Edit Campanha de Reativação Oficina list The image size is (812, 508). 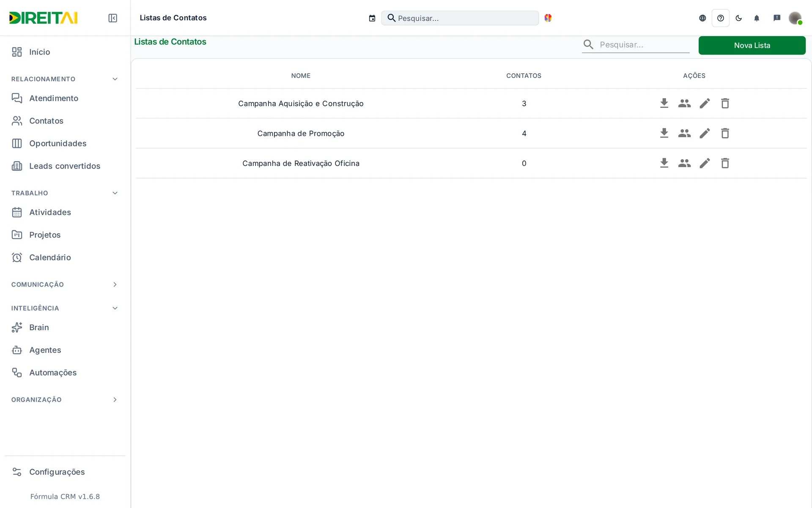705,163
